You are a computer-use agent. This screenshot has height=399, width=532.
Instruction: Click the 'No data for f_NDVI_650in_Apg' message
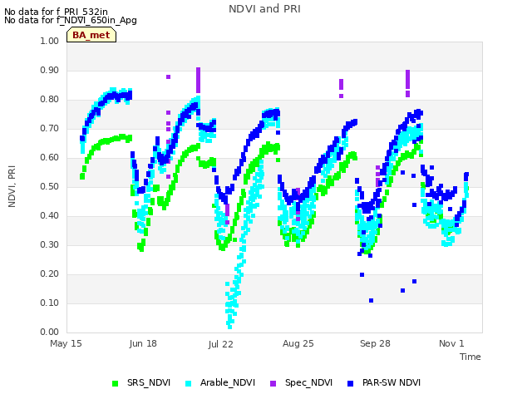click(71, 20)
